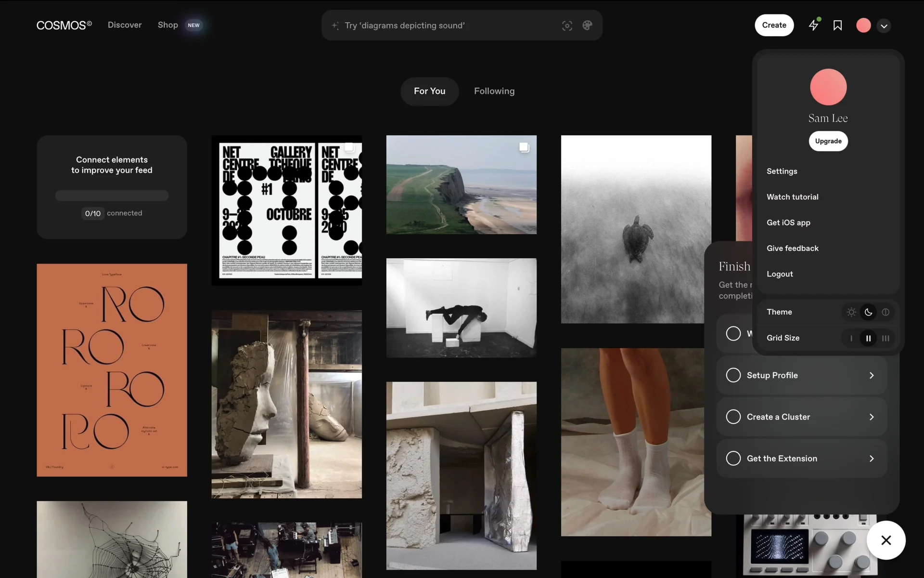Open Settings from the profile menu
Image resolution: width=924 pixels, height=578 pixels.
(782, 171)
